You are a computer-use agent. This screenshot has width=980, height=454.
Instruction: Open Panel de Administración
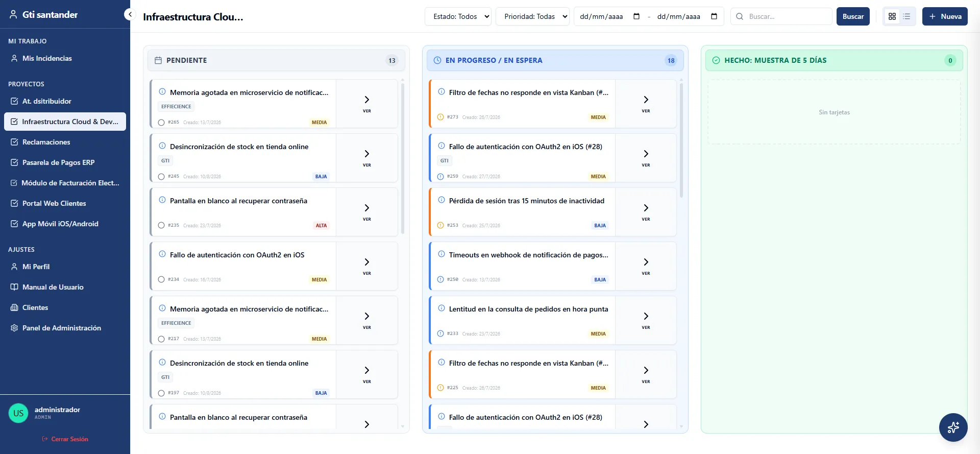(65, 328)
